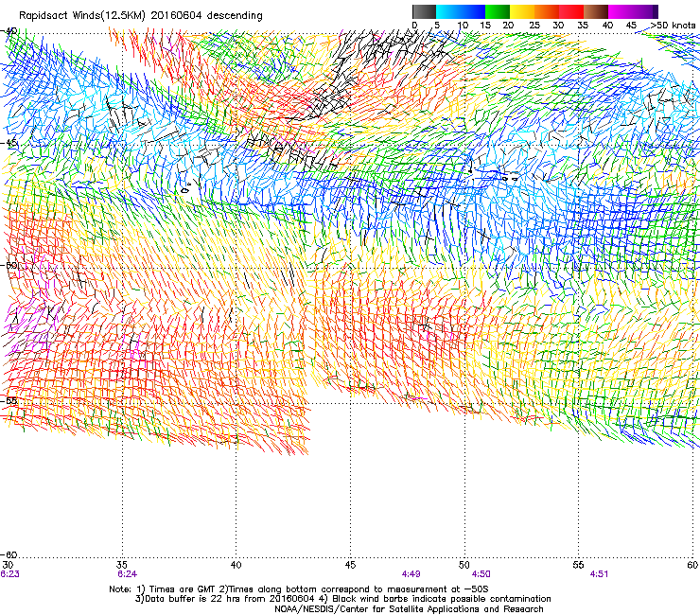Click the '20' label under the color legend

click(508, 26)
